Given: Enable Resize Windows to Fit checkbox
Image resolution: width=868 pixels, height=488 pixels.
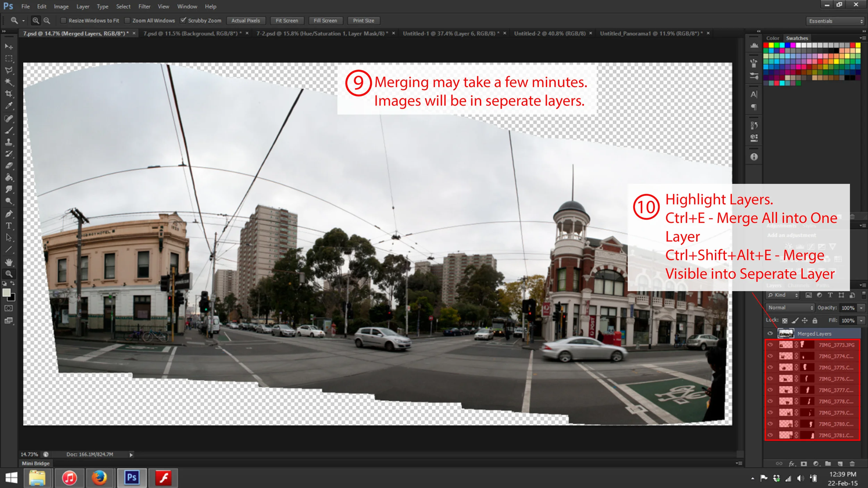Looking at the screenshot, I should click(x=64, y=20).
